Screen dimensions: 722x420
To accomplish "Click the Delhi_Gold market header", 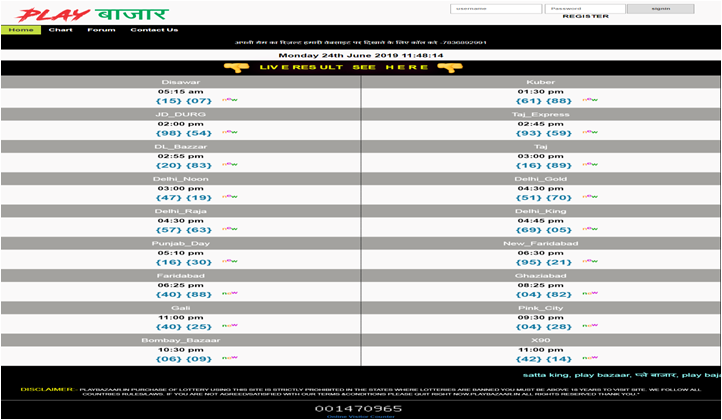I will [x=541, y=179].
